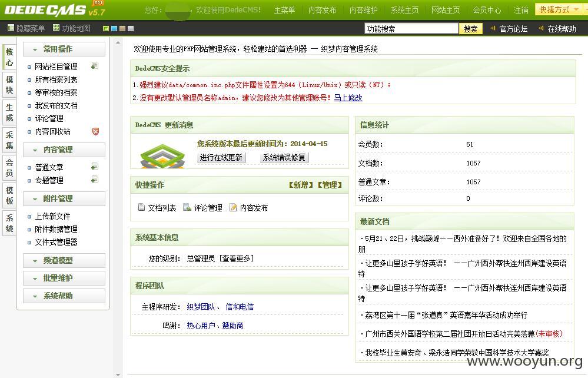Click add icon beside 普通文章
The width and height of the screenshot is (588, 378).
point(95,167)
